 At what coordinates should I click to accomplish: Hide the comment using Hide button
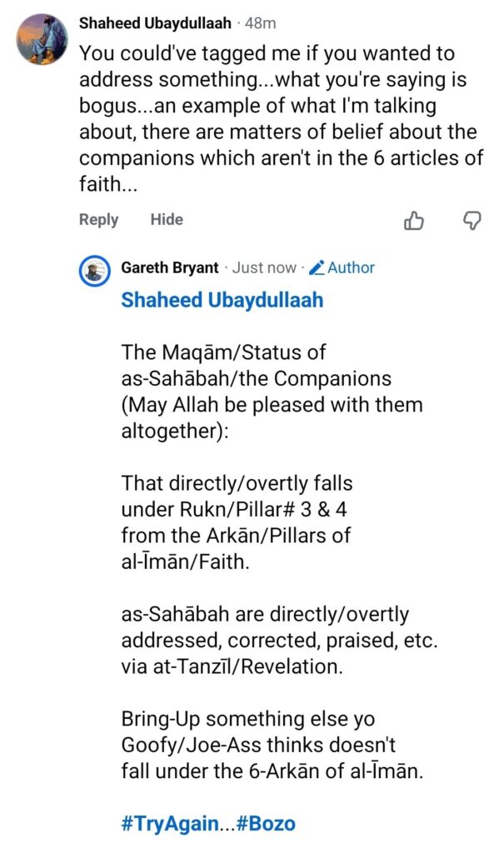[167, 220]
